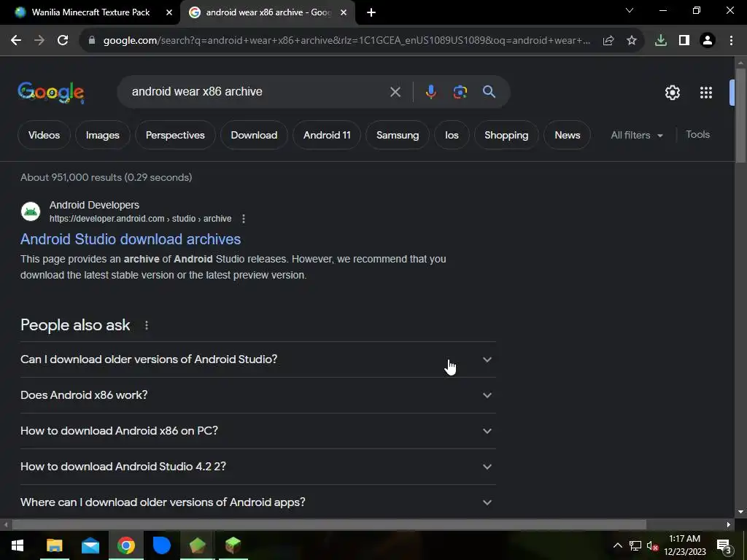Click the site lock icon in address bar

(x=92, y=41)
